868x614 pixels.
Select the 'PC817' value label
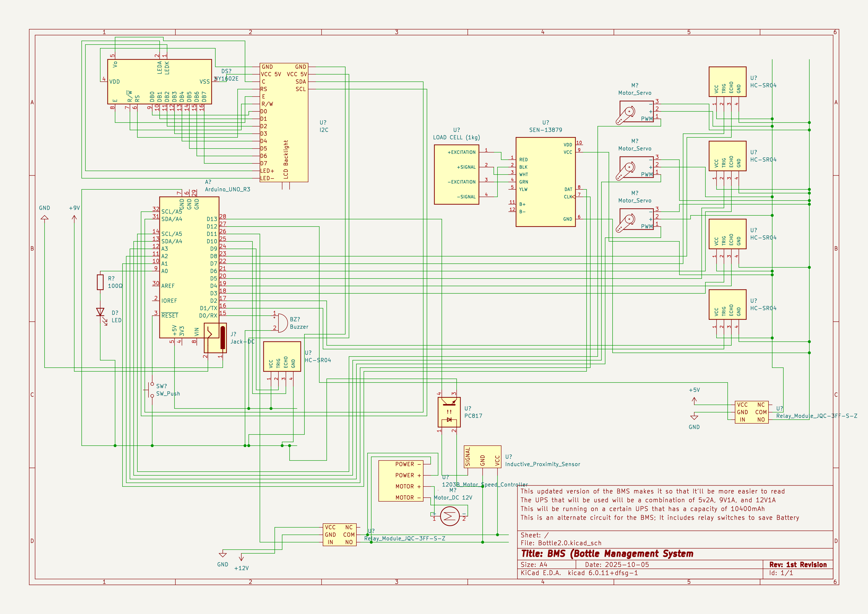pyautogui.click(x=473, y=416)
